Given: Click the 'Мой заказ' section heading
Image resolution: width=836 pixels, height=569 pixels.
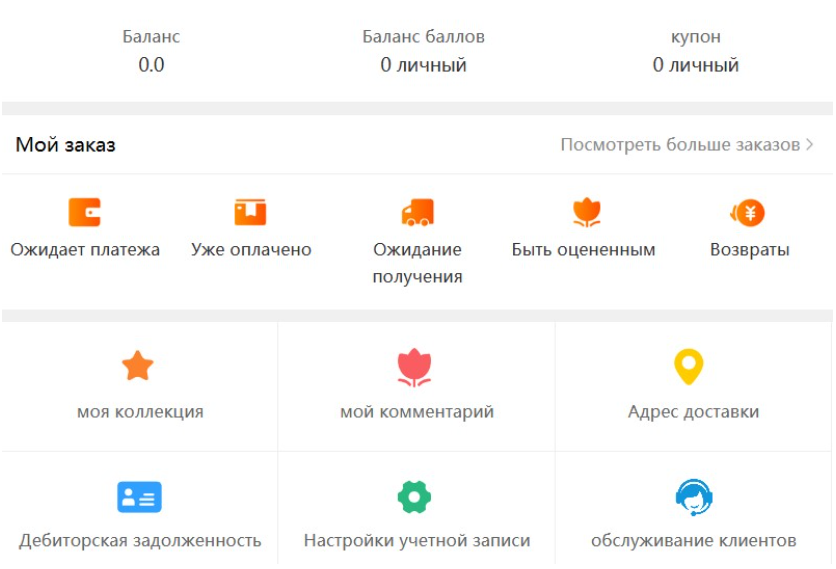Looking at the screenshot, I should pos(66,145).
